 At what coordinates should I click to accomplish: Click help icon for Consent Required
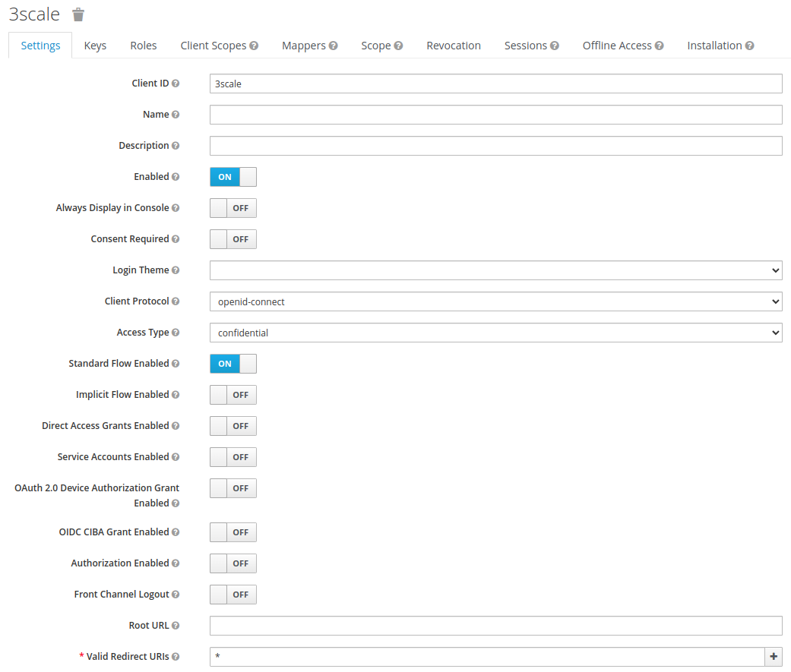point(176,239)
